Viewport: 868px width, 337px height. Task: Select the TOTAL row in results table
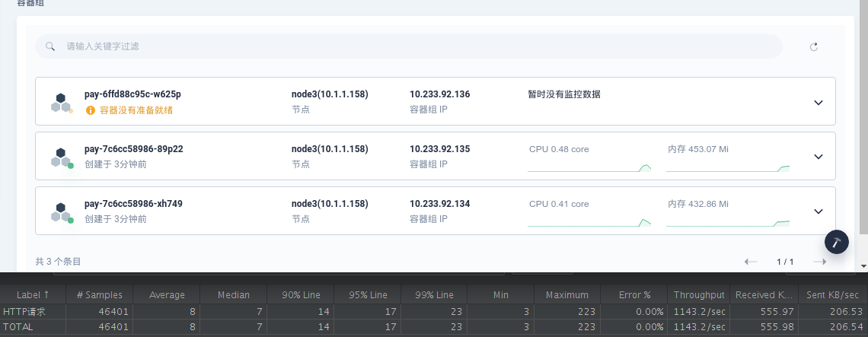pyautogui.click(x=434, y=327)
